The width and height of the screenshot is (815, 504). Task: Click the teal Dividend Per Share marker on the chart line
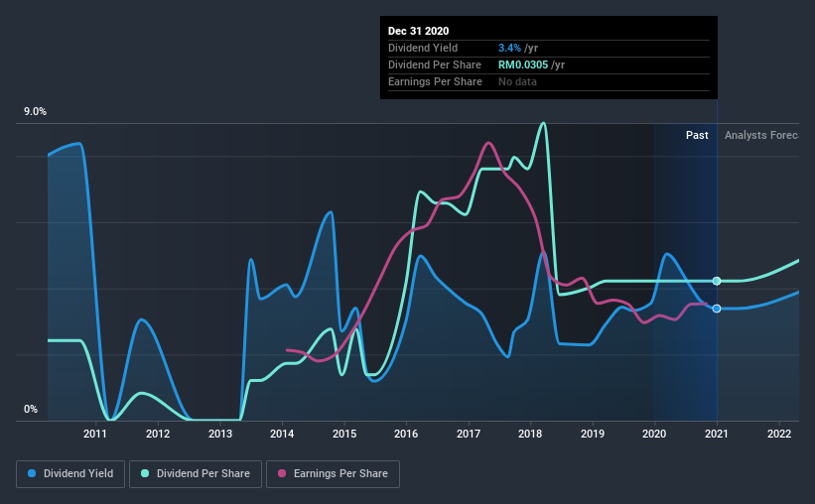pyautogui.click(x=717, y=281)
